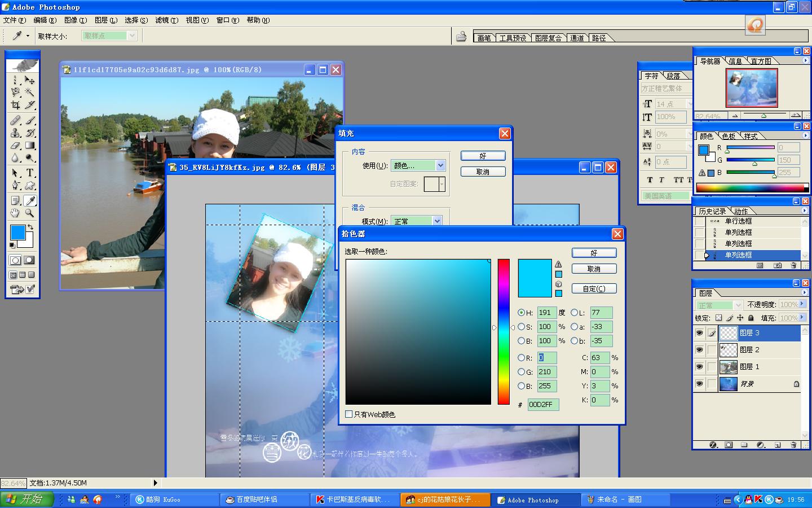Screen dimensions: 812x508
Task: Click 好 button in color picker dialog
Action: 594,253
